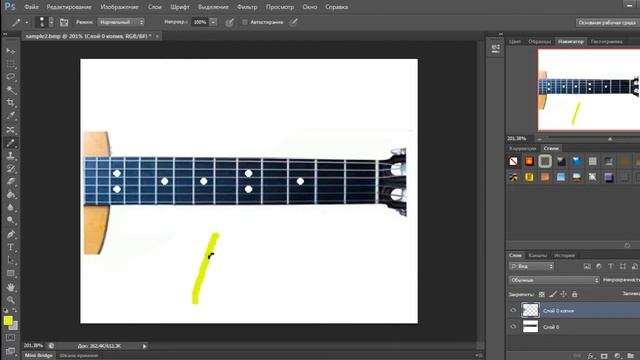
Task: Select the Hand tool
Action: click(x=11, y=287)
